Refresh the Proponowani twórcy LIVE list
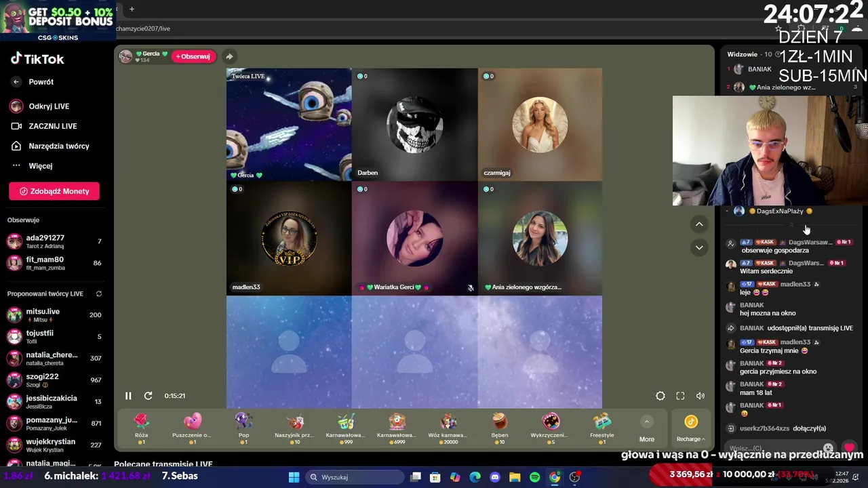 click(99, 293)
